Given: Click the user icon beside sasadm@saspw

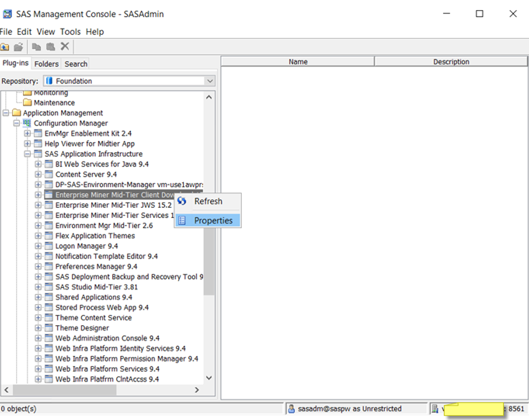Looking at the screenshot, I should pos(291,408).
